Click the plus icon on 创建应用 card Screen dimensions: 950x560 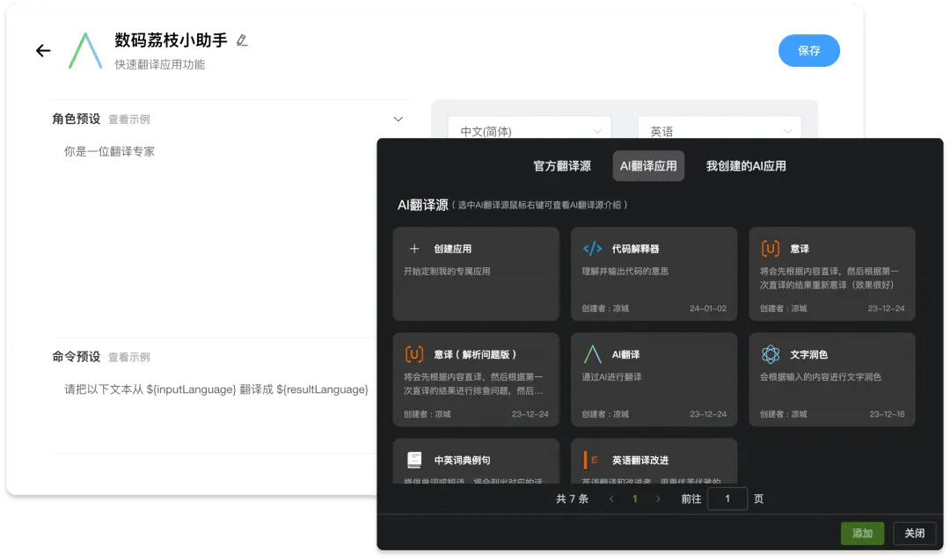414,249
